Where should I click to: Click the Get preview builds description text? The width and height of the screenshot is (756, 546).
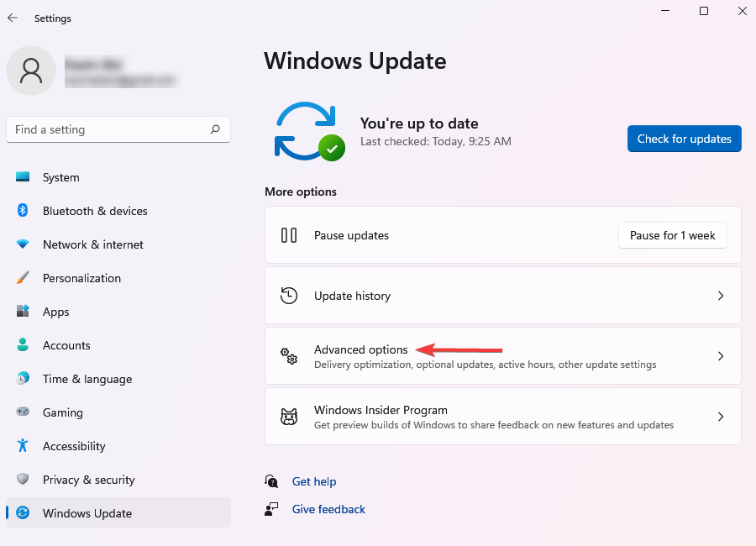coord(494,425)
